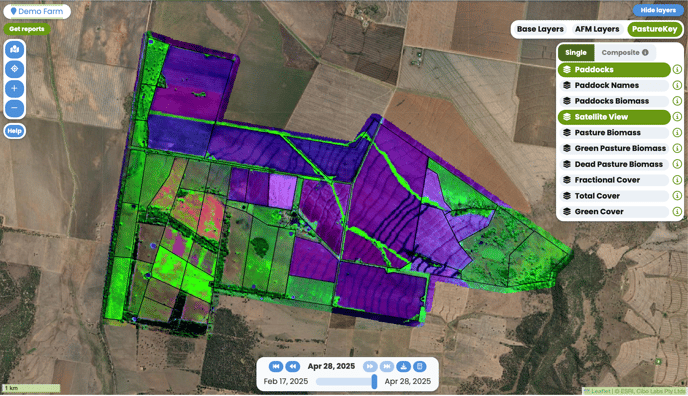
Task: Switch to Base Layers tab
Action: pos(540,29)
